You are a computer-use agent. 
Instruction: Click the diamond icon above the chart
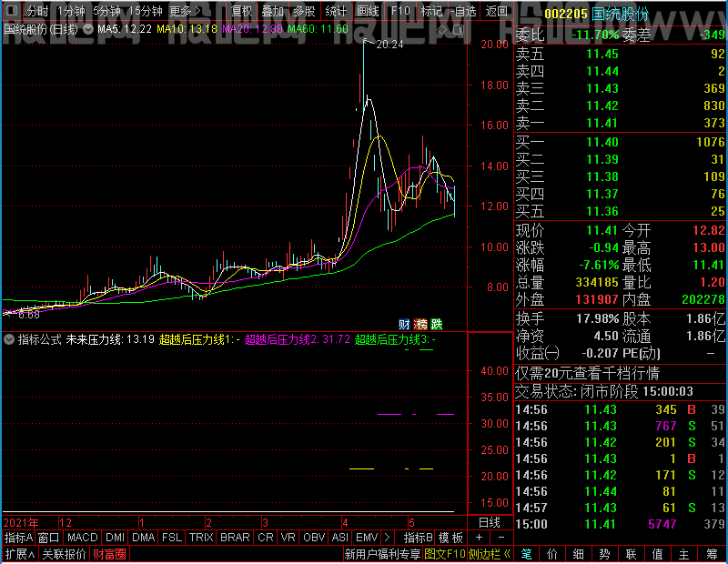pyautogui.click(x=442, y=30)
